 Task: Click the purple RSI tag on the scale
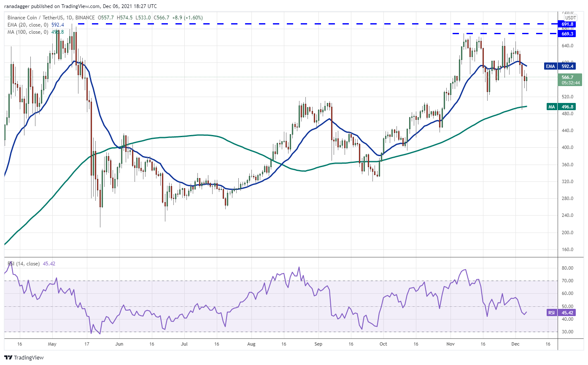(x=552, y=313)
